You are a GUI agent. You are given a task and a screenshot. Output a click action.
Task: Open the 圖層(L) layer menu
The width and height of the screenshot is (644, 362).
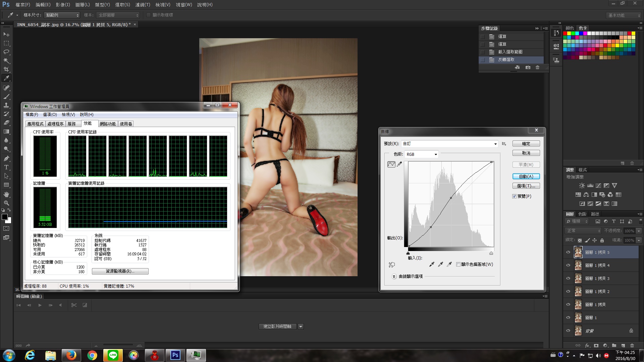click(x=83, y=5)
